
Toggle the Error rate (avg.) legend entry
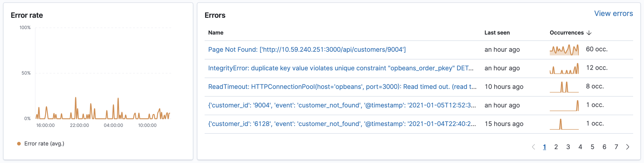(x=44, y=143)
